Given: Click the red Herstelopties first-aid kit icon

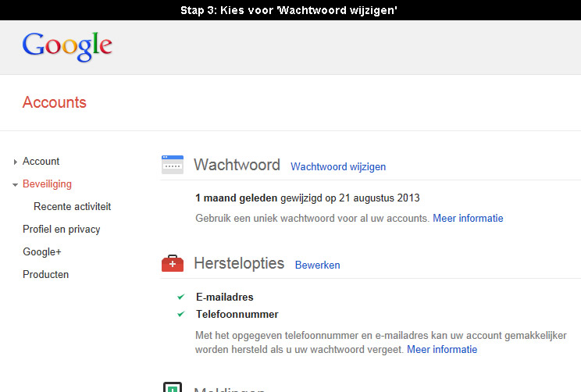Looking at the screenshot, I should (173, 263).
